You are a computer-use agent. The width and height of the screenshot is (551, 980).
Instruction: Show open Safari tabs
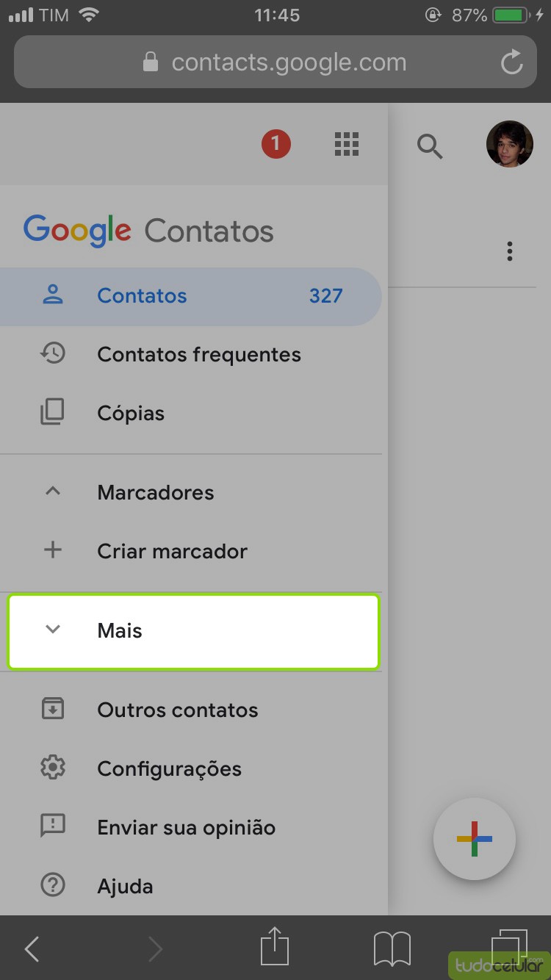(x=508, y=947)
